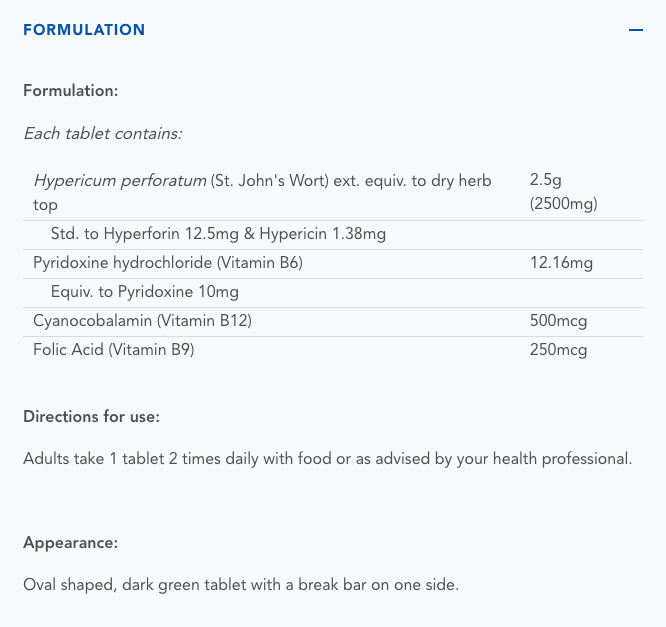
Task: Select the "Formulation:" bold subheading
Action: (x=71, y=90)
